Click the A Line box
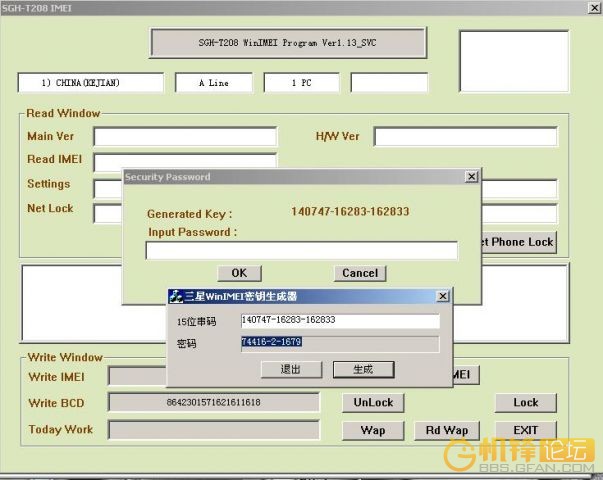 click(214, 83)
